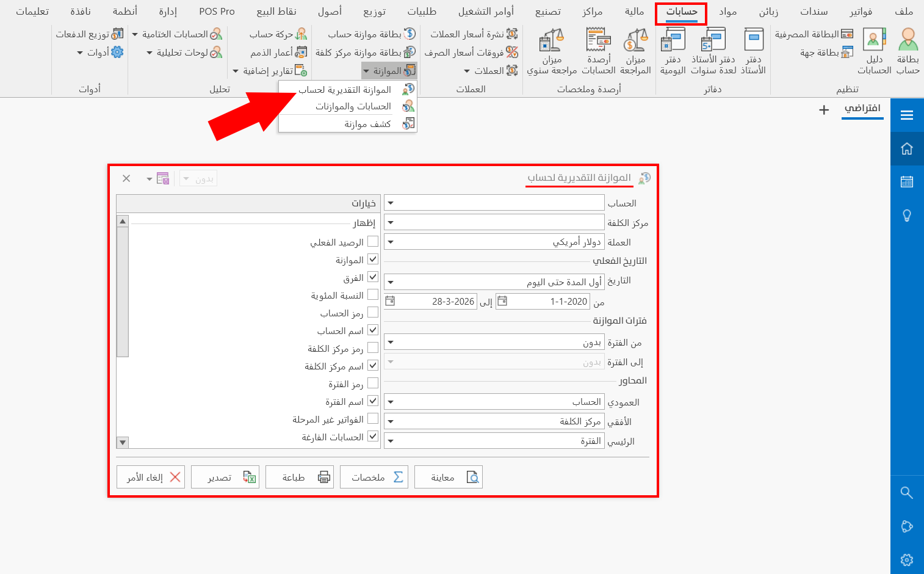Uncheck الفرق checkbox
The image size is (924, 574).
(373, 277)
